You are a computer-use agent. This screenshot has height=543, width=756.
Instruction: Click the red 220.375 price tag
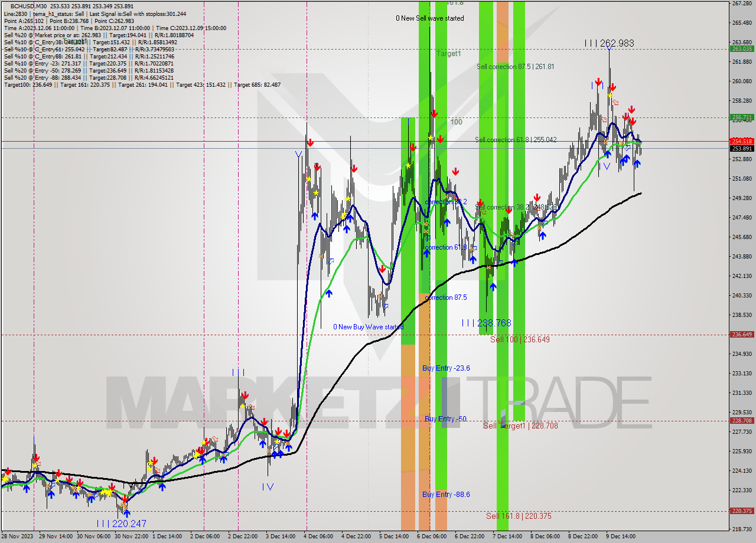point(742,511)
